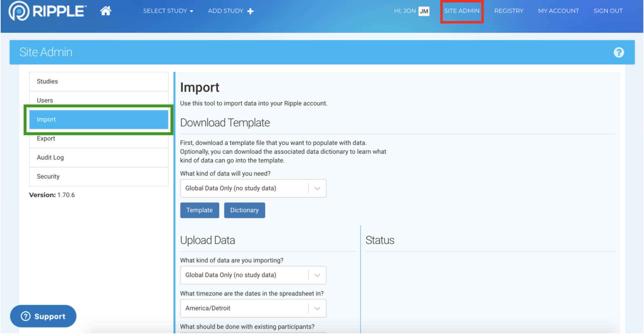Open the Registry menu item
Screen dimensions: 644x334
(x=508, y=11)
